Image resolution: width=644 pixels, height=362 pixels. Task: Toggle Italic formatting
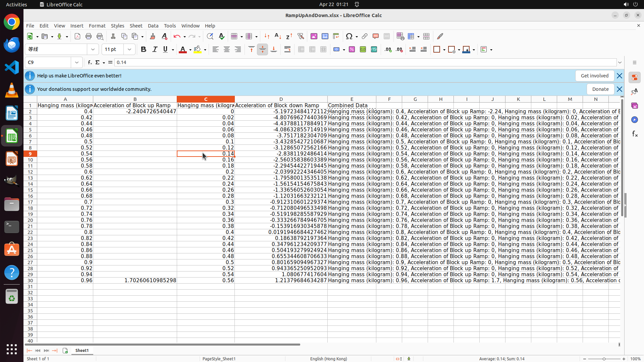pos(155,50)
